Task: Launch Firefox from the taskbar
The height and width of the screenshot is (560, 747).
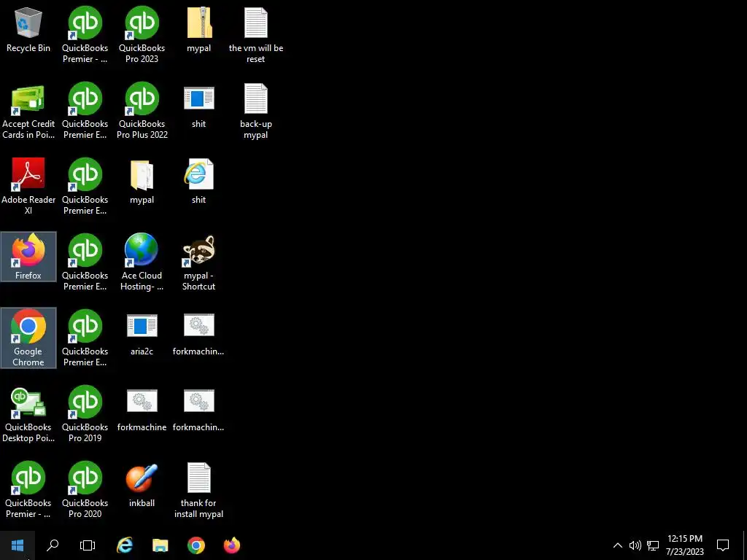Action: click(232, 545)
